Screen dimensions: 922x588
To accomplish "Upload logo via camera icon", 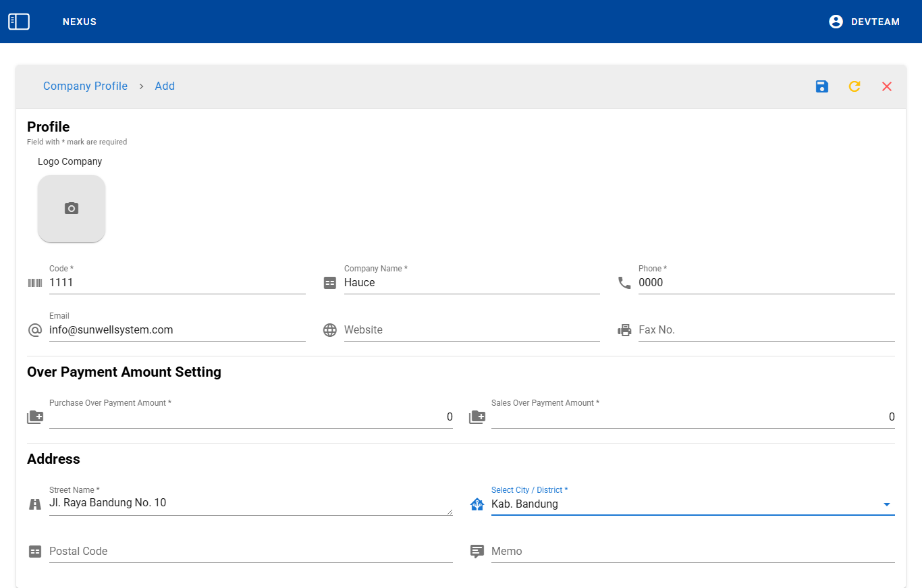I will pyautogui.click(x=72, y=209).
